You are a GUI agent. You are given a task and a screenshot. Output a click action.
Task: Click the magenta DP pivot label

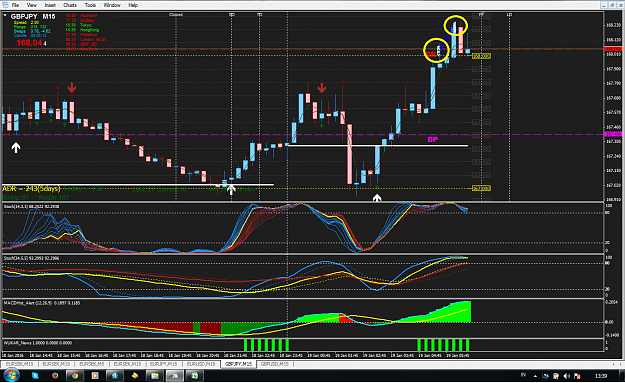point(432,139)
